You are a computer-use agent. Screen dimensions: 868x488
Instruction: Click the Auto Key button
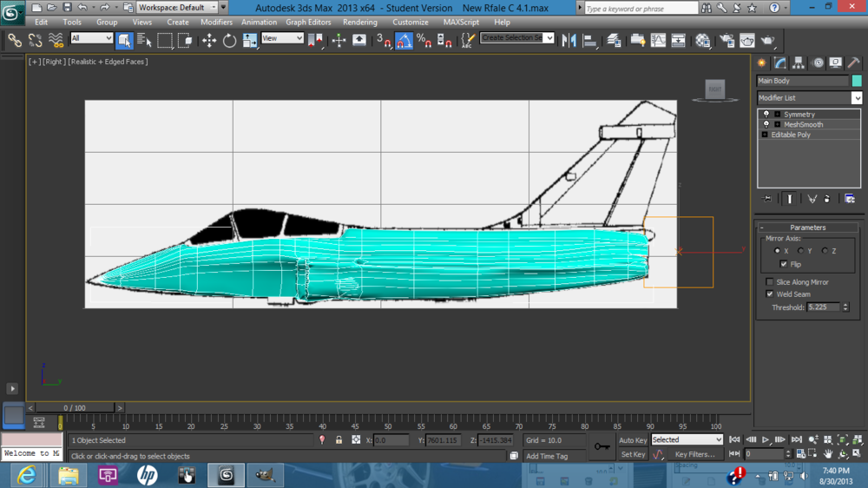632,440
